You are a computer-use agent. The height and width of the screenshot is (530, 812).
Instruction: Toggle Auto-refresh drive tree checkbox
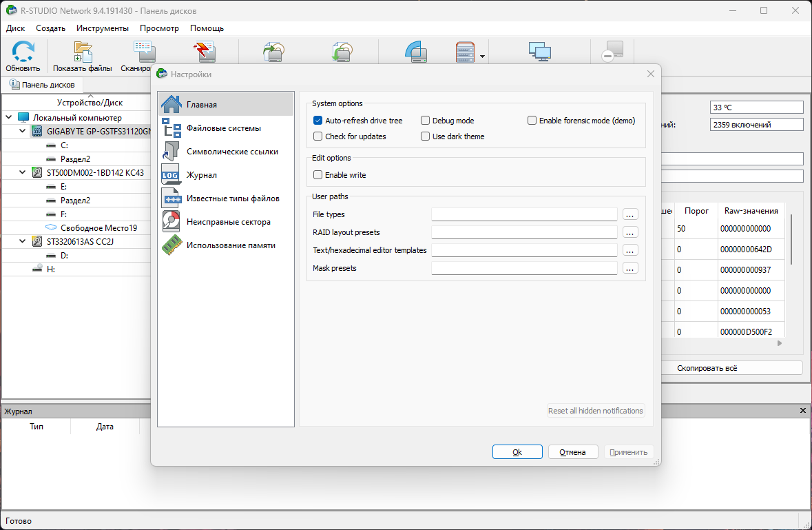[318, 120]
